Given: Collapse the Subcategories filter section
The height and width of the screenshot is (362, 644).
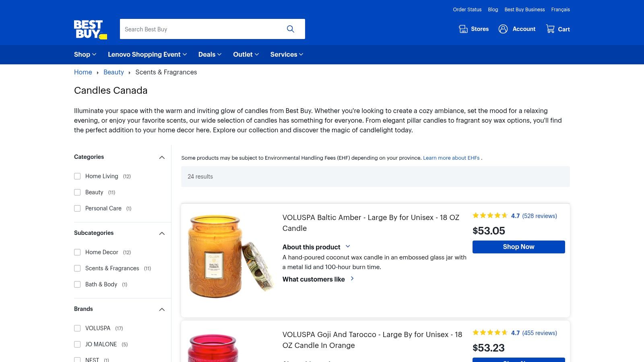Looking at the screenshot, I should click(x=162, y=233).
